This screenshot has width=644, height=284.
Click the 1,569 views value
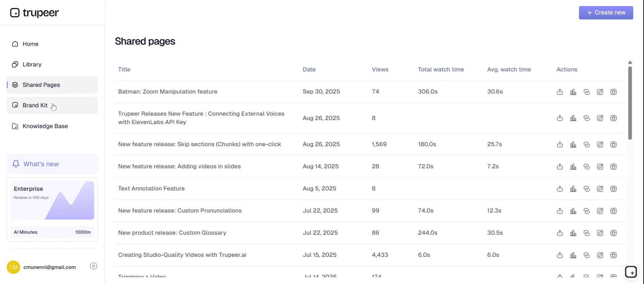click(x=379, y=144)
